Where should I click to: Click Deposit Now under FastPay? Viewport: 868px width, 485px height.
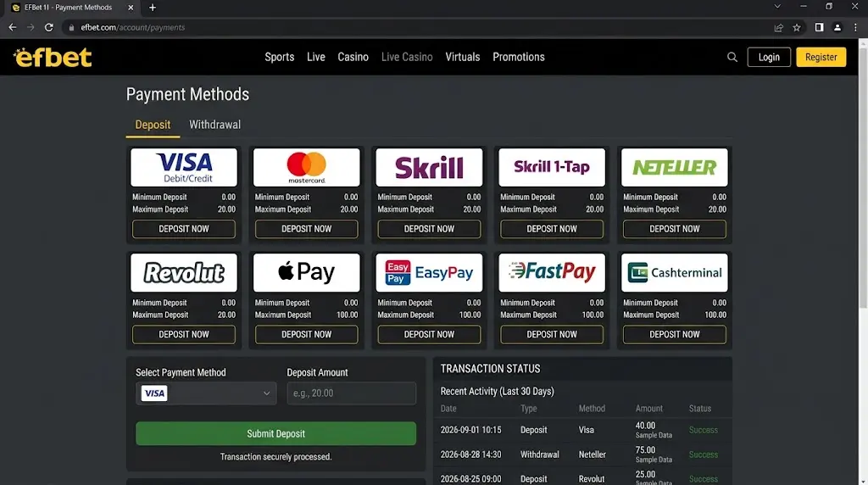click(552, 334)
